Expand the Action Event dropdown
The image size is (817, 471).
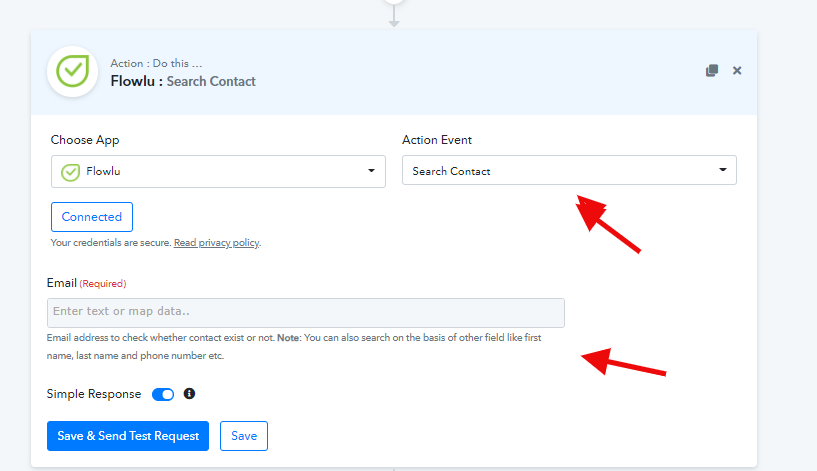[569, 171]
